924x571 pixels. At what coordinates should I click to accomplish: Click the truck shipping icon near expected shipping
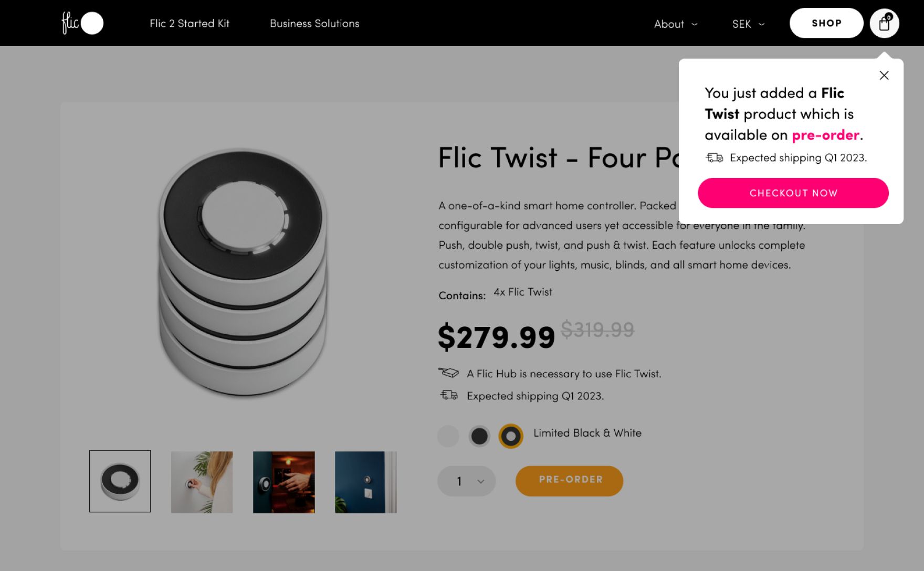[449, 395]
